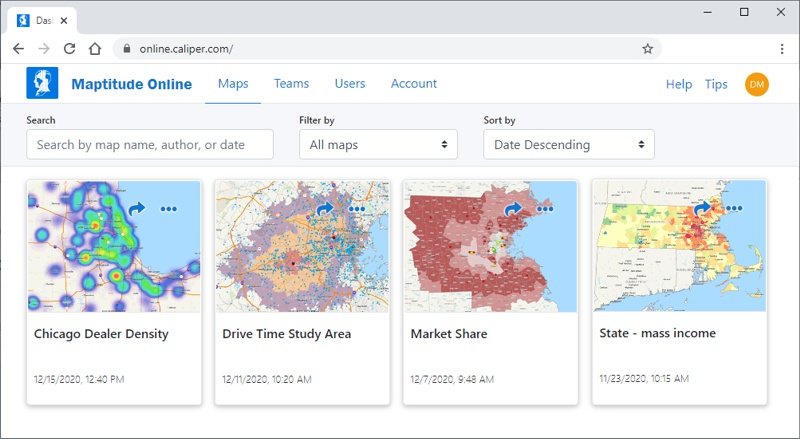Click the DM user avatar

coord(757,85)
